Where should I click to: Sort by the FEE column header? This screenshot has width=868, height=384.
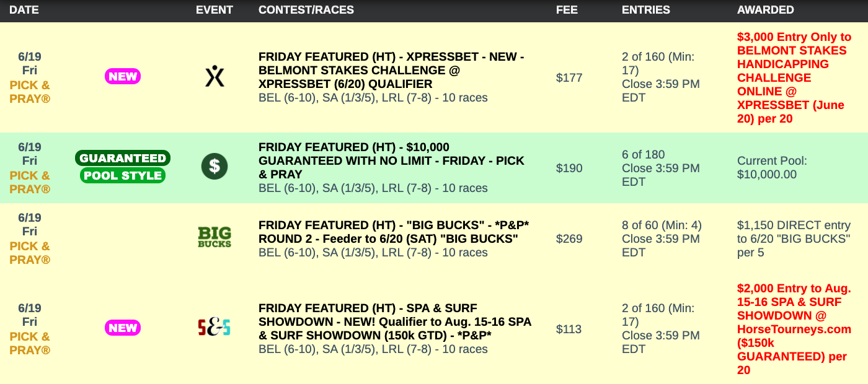click(567, 10)
